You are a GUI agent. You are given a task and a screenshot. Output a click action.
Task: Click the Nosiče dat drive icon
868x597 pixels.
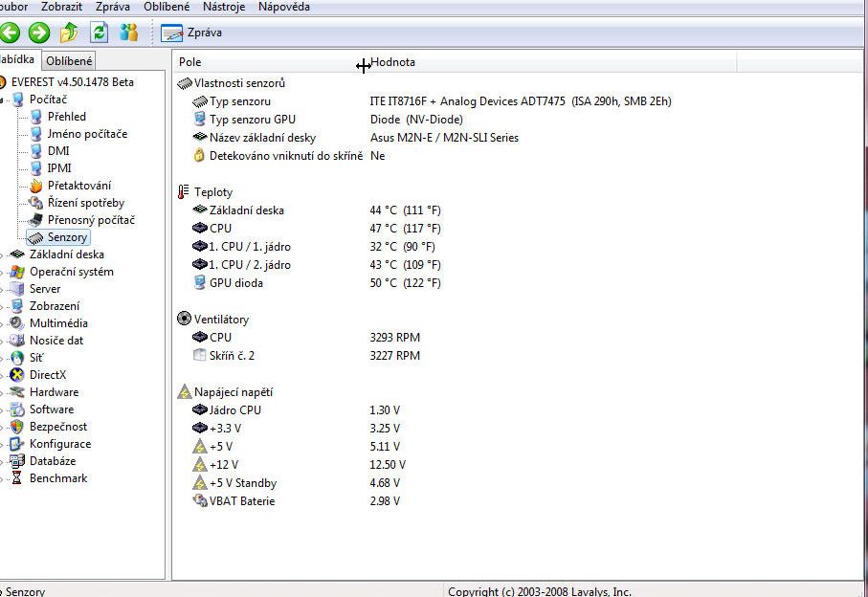click(x=18, y=341)
